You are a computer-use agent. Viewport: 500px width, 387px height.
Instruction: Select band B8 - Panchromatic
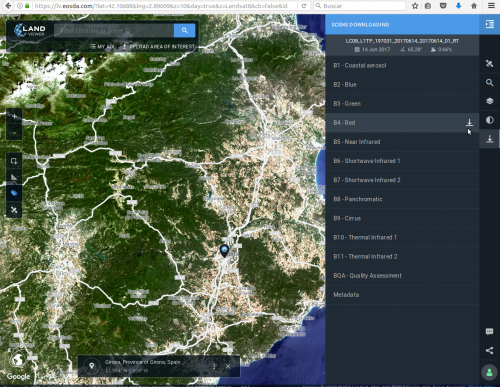402,199
